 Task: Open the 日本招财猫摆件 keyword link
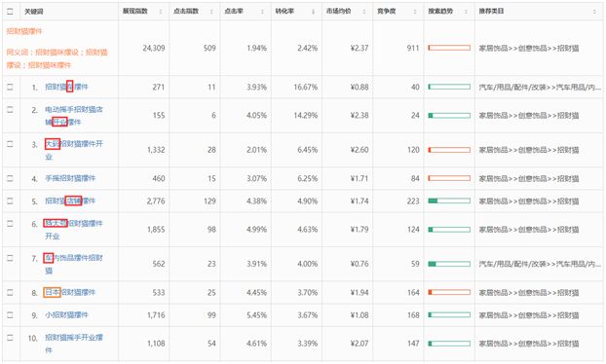(70, 292)
